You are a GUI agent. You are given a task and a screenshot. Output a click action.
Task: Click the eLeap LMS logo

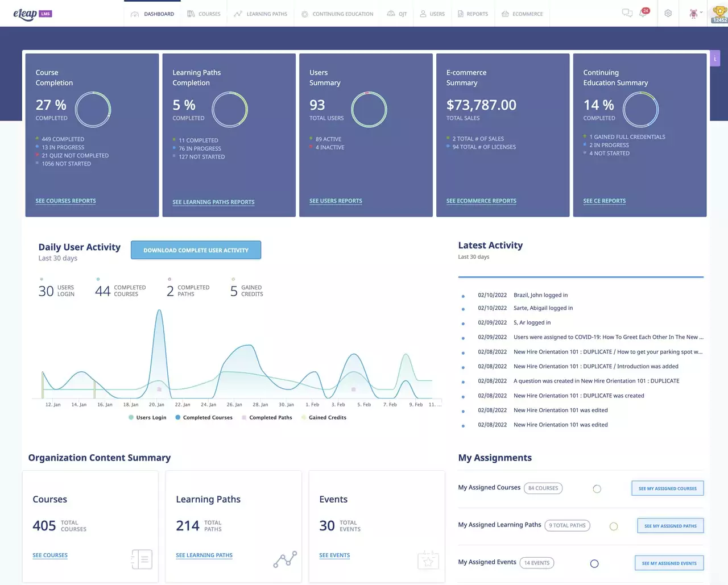pos(32,14)
